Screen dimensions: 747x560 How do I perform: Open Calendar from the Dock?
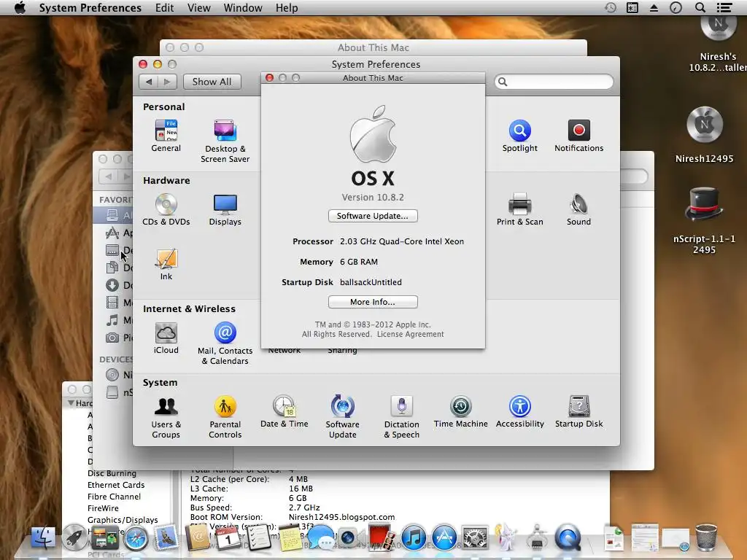click(x=228, y=538)
